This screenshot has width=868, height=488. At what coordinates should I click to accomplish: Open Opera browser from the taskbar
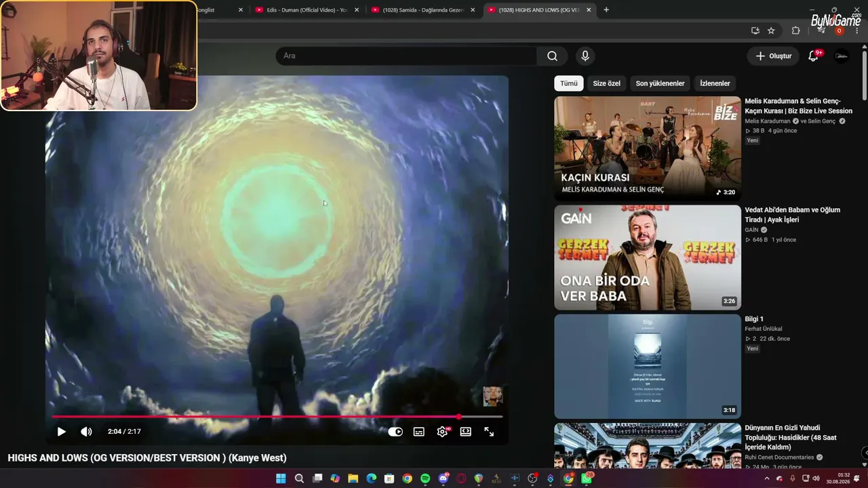461,479
